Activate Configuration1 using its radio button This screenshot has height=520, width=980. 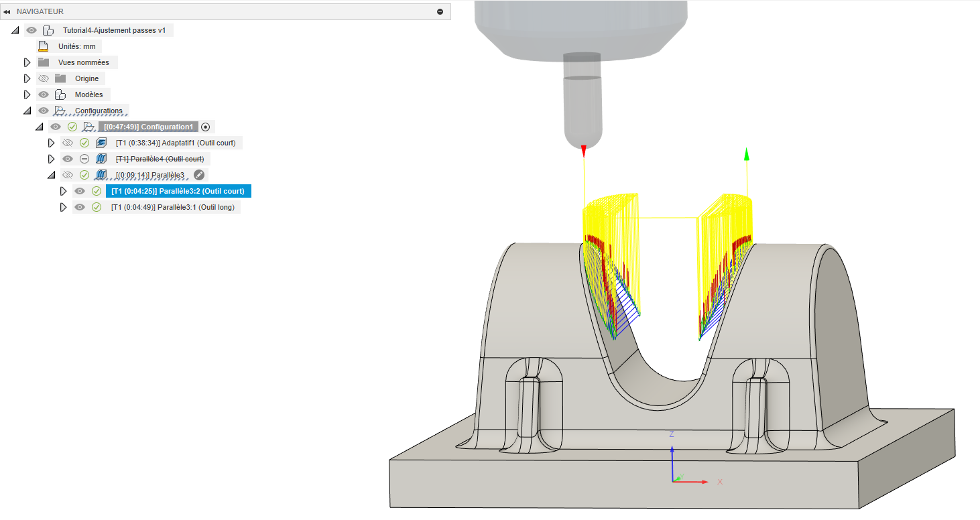206,127
